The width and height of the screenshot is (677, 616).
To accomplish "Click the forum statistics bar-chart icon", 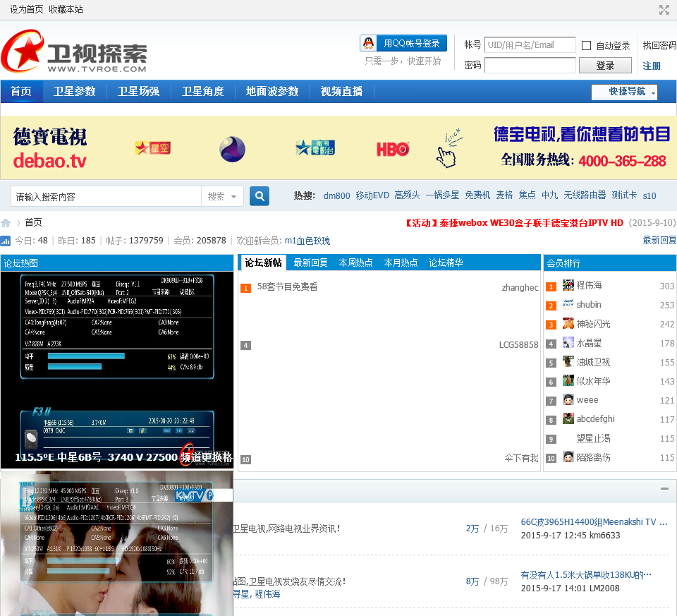I will [5, 241].
